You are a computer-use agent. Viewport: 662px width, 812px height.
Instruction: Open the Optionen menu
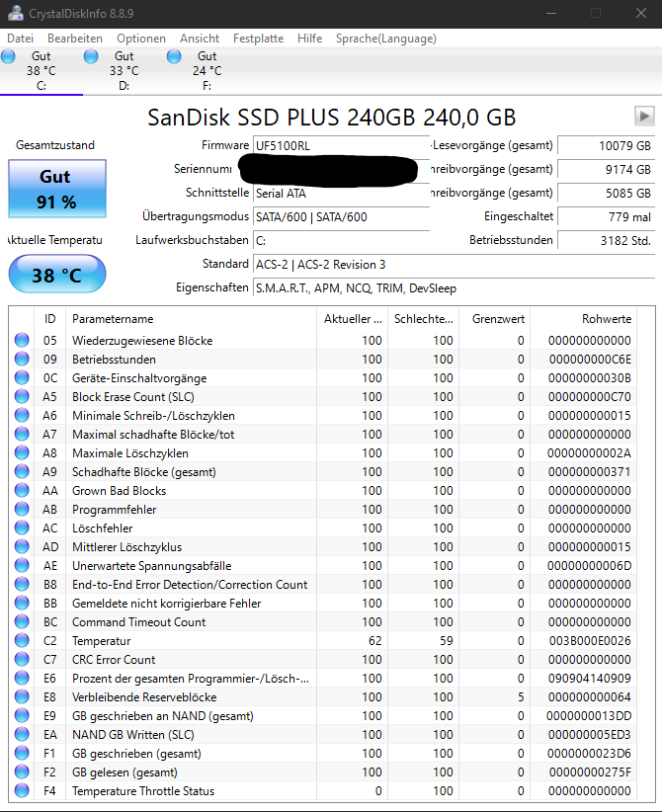click(141, 39)
